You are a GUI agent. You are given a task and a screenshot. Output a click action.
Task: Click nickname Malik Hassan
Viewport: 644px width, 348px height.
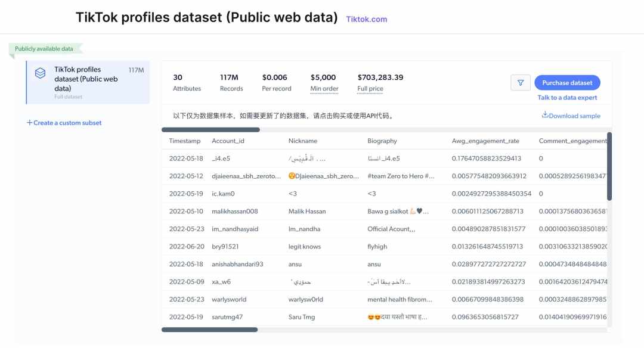pos(307,212)
